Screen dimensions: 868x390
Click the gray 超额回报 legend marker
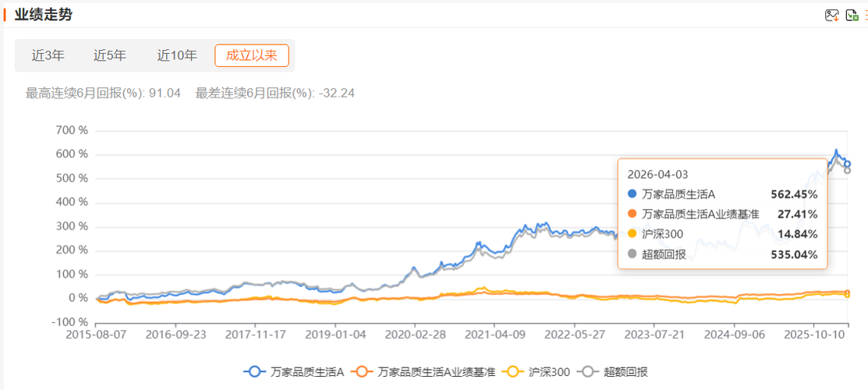coord(593,372)
